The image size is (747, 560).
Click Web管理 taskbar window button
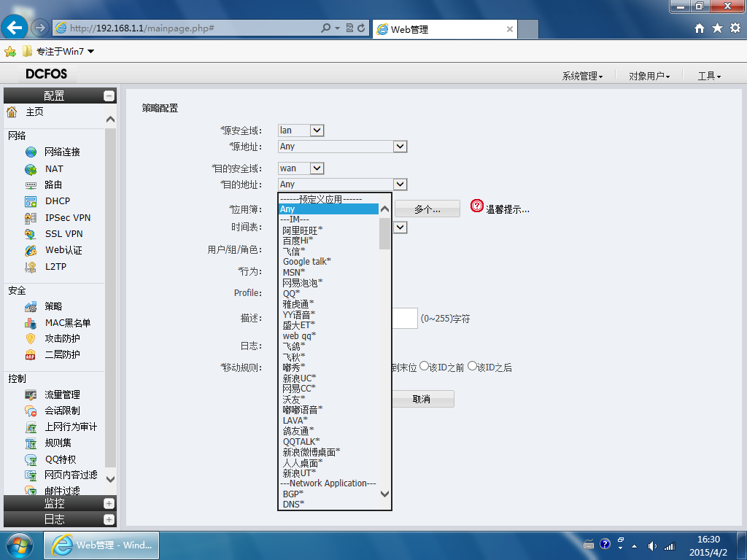(x=101, y=545)
